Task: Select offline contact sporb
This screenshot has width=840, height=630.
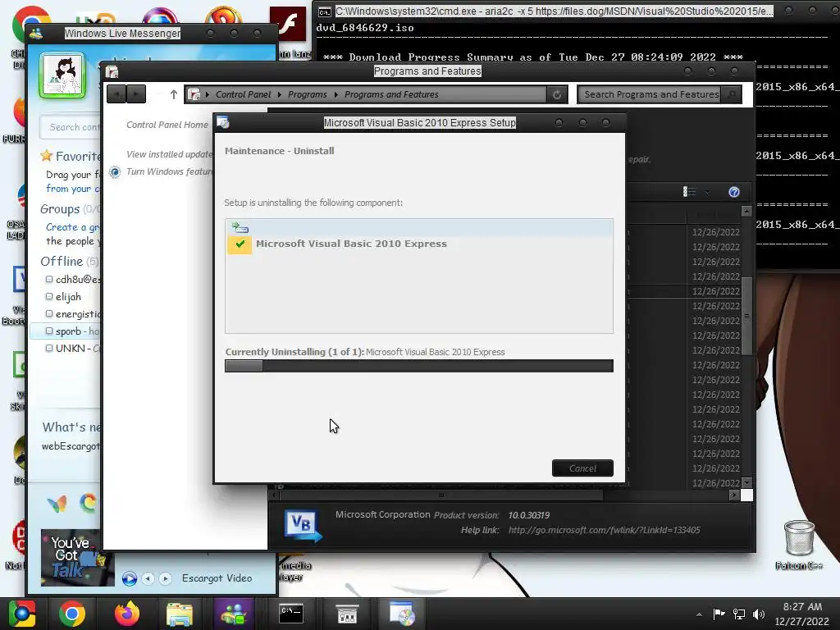Action: pyautogui.click(x=65, y=331)
